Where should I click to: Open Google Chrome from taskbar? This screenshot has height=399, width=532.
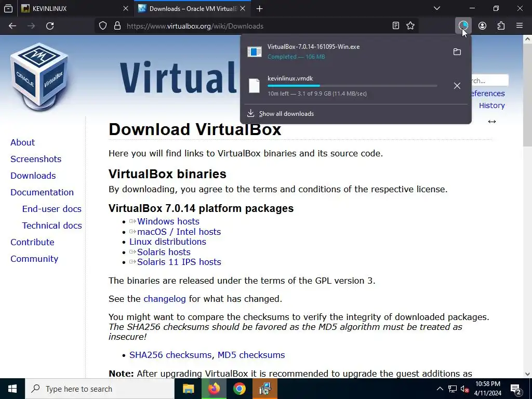[x=239, y=389]
